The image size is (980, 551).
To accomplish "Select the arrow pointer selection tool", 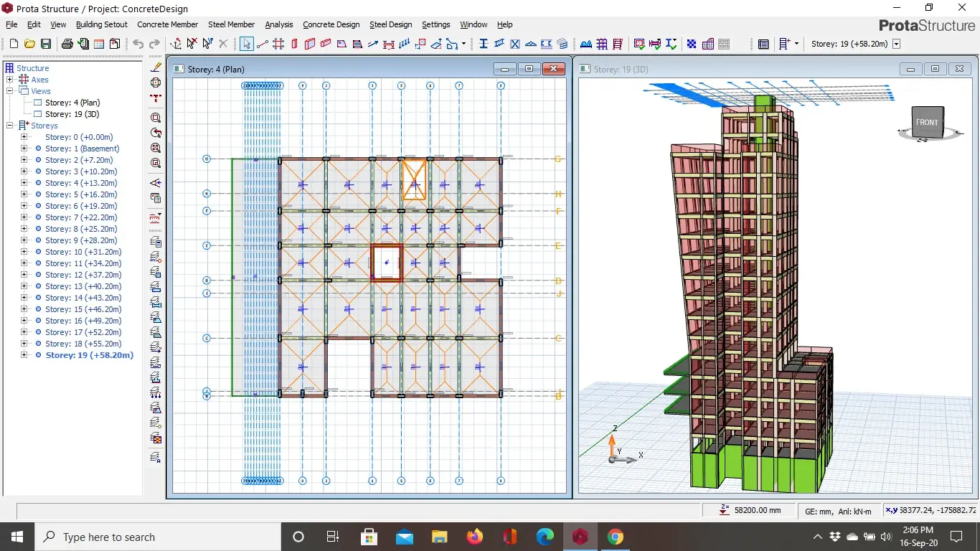I will 246,44.
